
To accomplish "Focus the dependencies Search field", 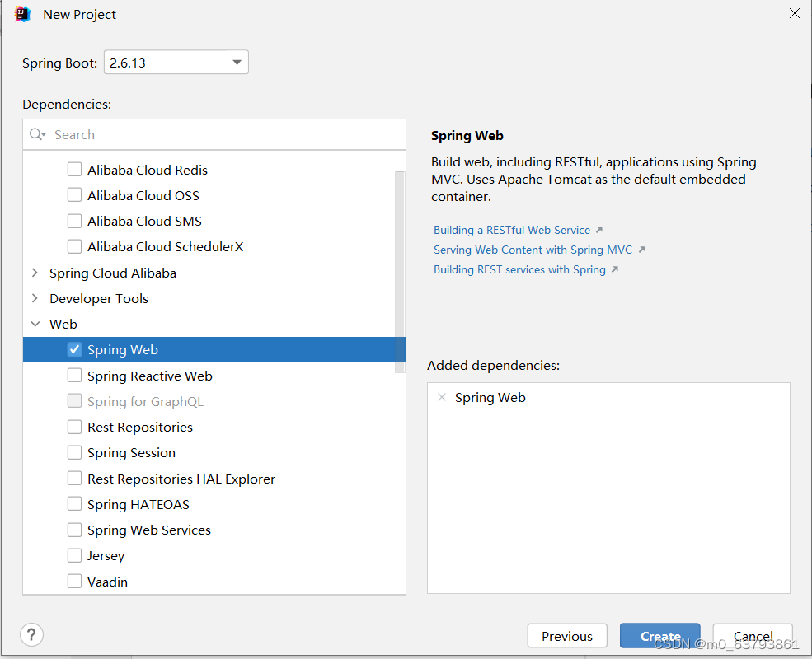I will 214,134.
